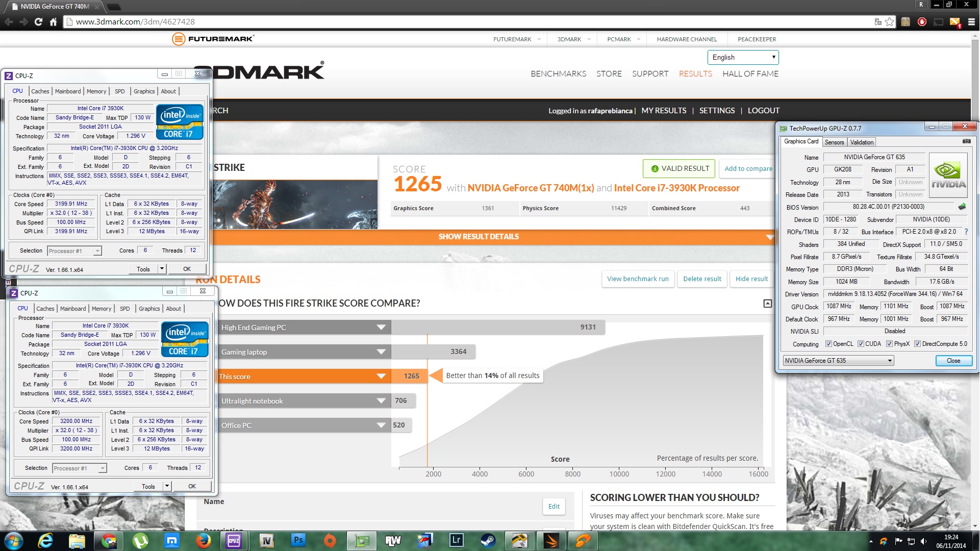Toggle the CUDA checkbox in GPU-Z
The height and width of the screenshot is (551, 980).
[861, 344]
